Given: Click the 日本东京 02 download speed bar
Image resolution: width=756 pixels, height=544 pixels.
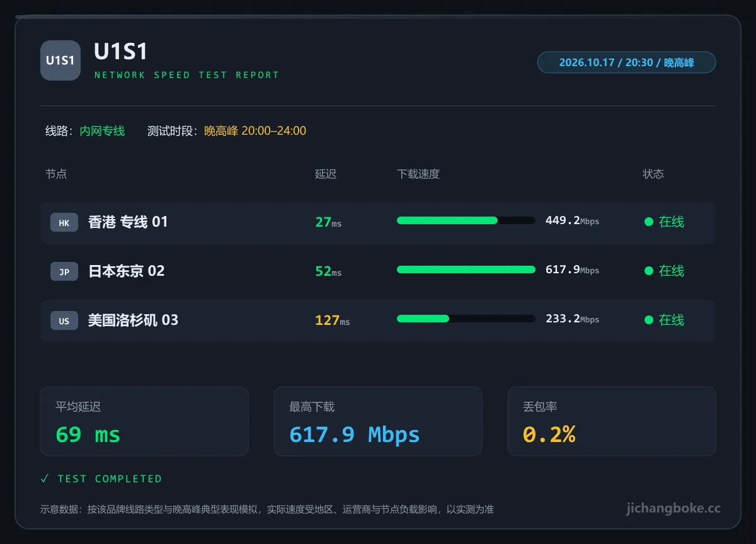Looking at the screenshot, I should (x=466, y=269).
